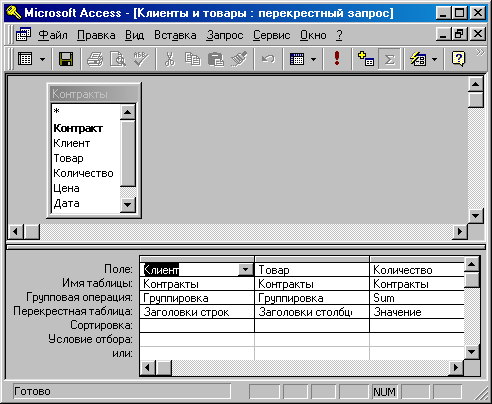Open Print Preview icon
This screenshot has width=492, height=404.
118,59
